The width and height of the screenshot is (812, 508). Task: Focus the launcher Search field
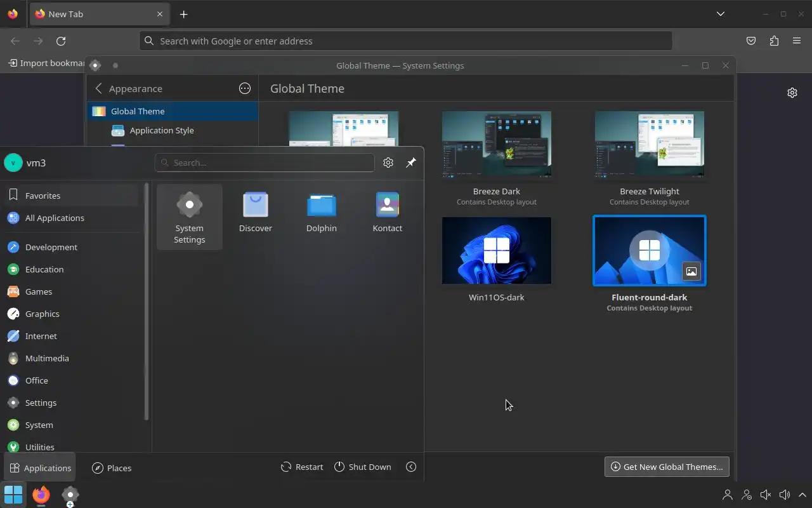coord(265,163)
